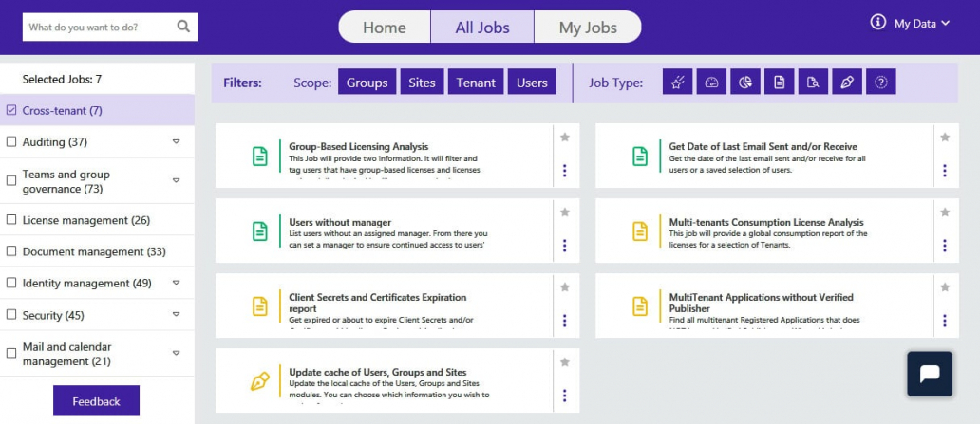Viewport: 980px width, 424px height.
Task: Filter jobs by dashboard gauge job type
Action: tap(711, 83)
